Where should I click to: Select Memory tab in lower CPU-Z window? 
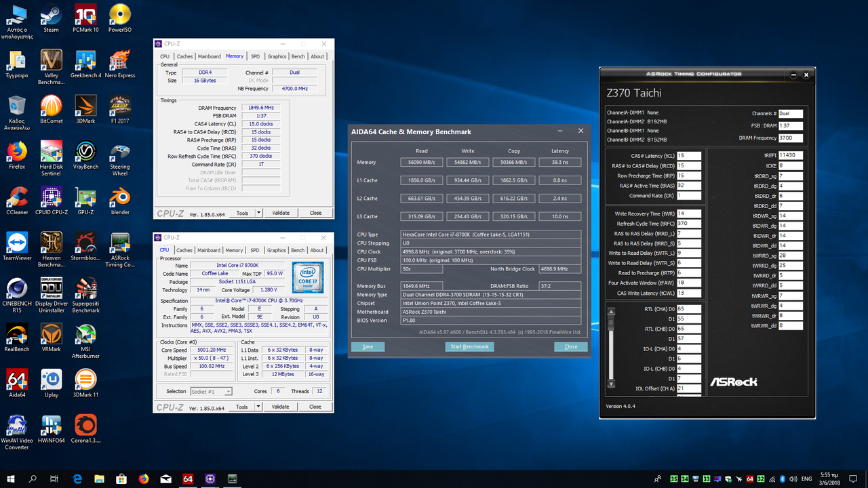pos(234,250)
